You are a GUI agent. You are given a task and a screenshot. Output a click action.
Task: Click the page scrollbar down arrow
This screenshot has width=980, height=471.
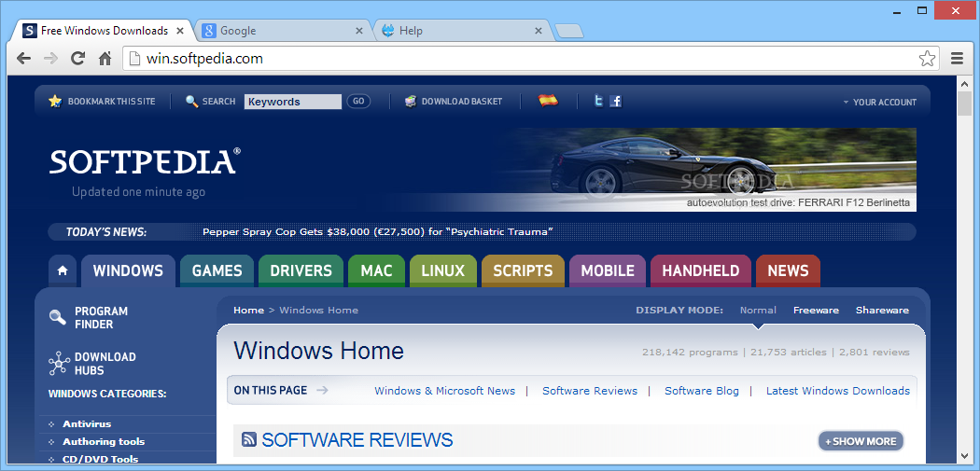point(964,455)
